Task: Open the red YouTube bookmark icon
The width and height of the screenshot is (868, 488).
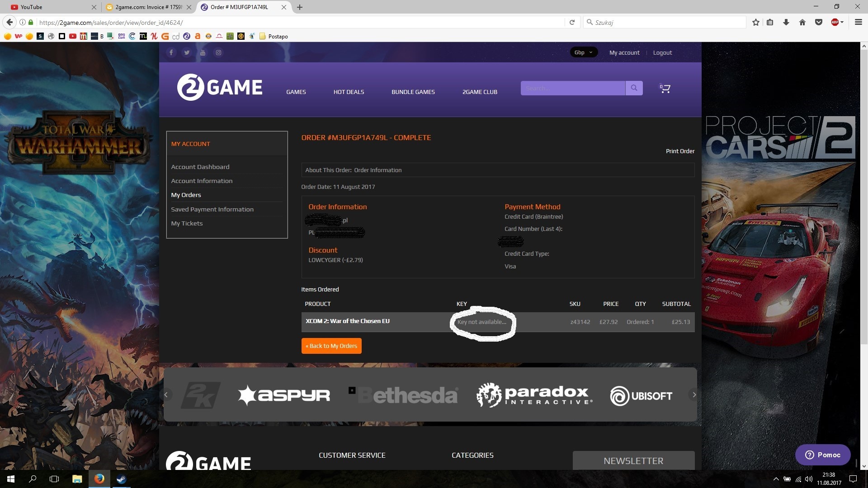Action: (73, 36)
